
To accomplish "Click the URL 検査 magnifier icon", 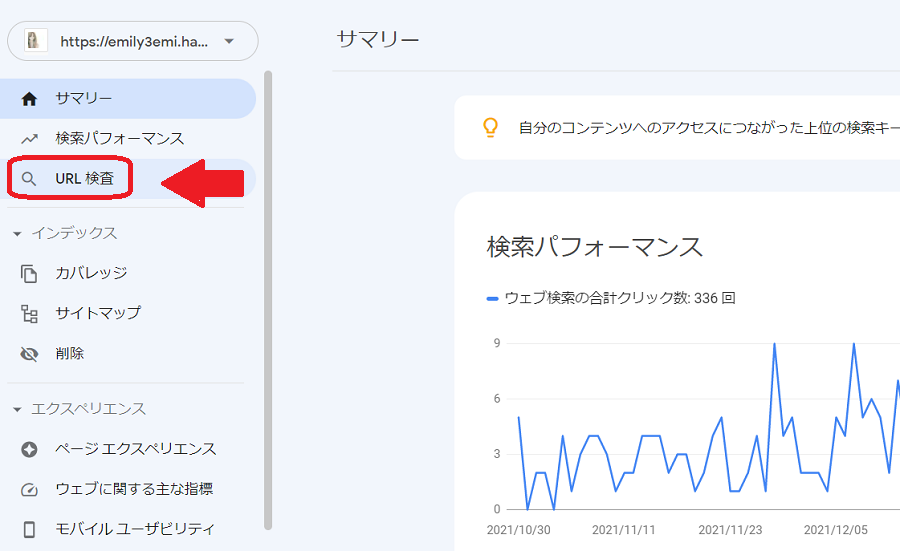I will click(x=29, y=179).
